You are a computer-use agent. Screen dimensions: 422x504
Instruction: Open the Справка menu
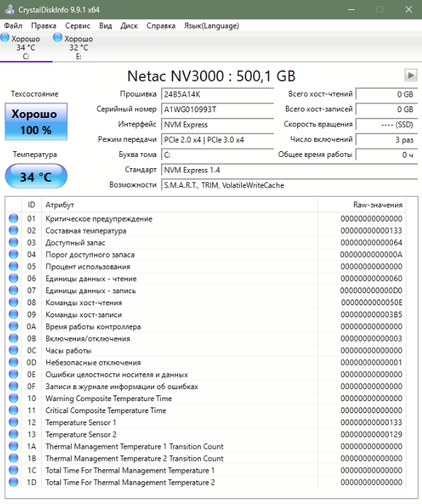click(x=161, y=26)
